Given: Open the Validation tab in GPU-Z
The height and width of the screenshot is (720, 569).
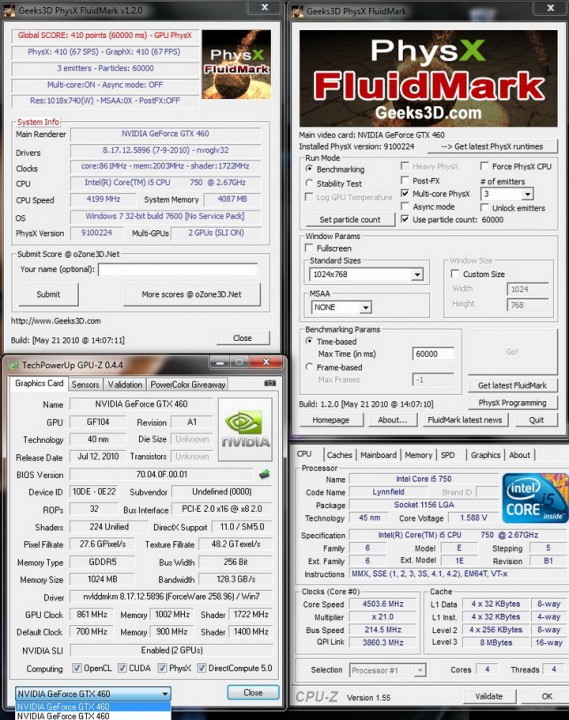Looking at the screenshot, I should click(x=125, y=384).
